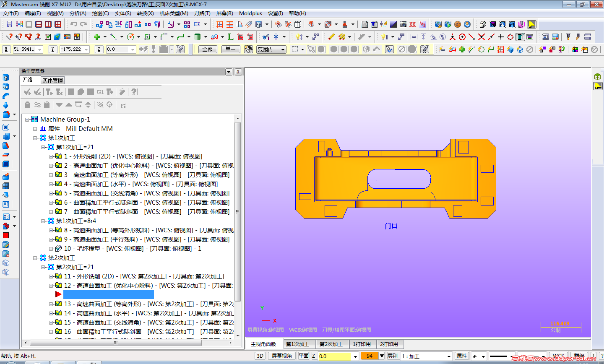The height and width of the screenshot is (364, 604).
Task: Toggle the 3D mode button
Action: (x=260, y=356)
